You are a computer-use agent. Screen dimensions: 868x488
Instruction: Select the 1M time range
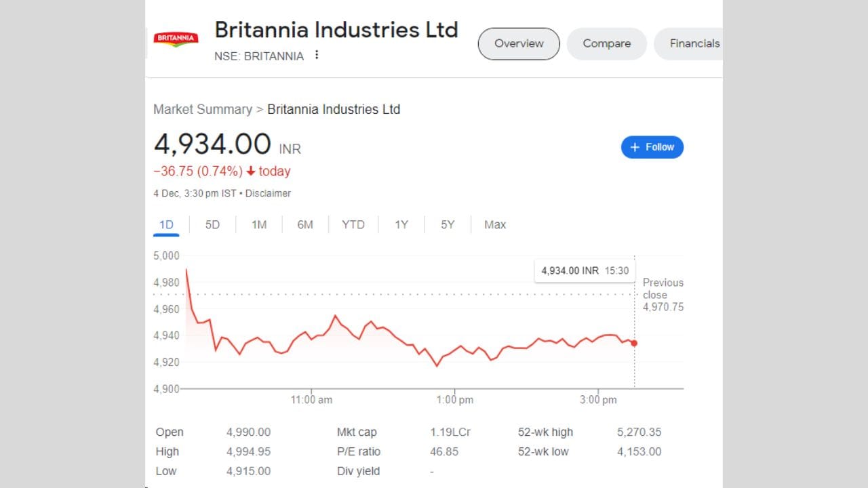[258, 224]
